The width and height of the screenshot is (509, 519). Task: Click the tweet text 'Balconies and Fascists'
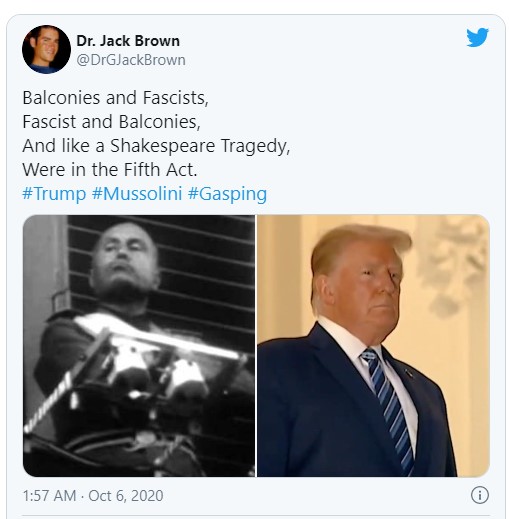(115, 98)
